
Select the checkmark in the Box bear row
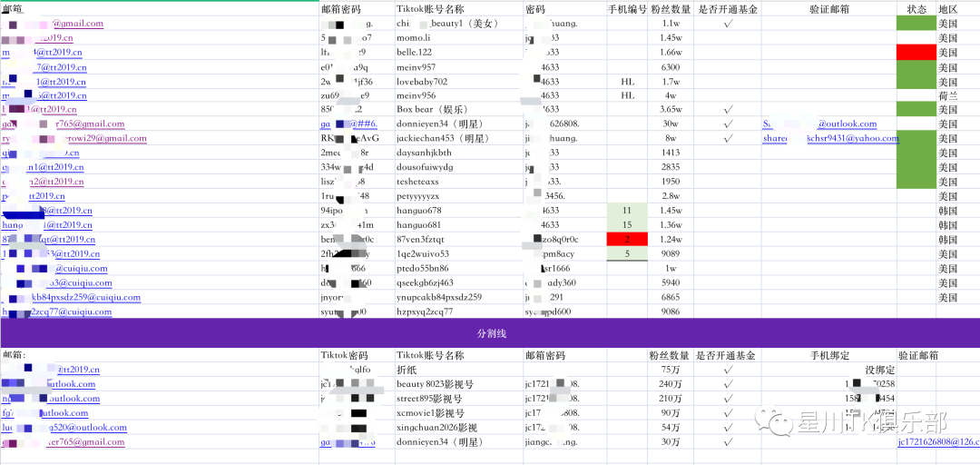728,110
